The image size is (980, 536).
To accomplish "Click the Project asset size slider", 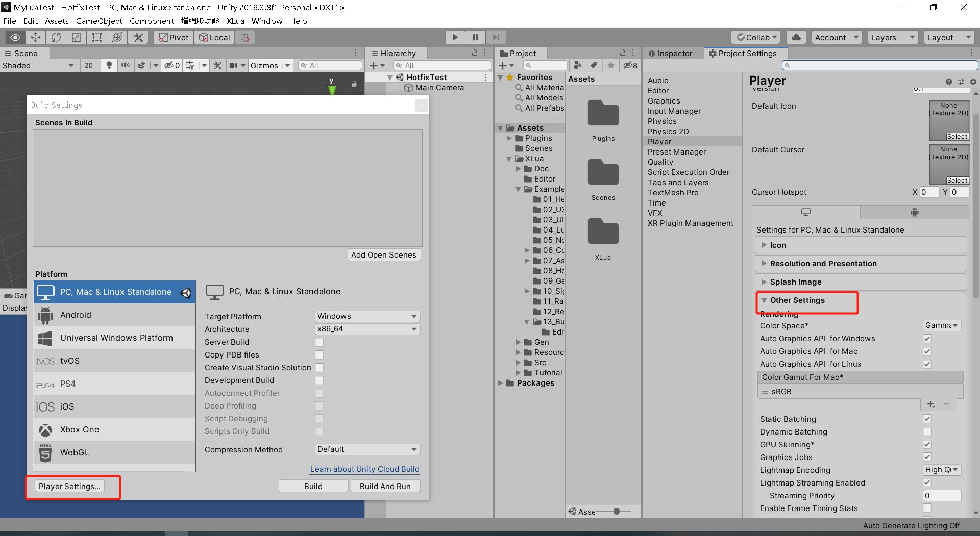I will [x=614, y=511].
